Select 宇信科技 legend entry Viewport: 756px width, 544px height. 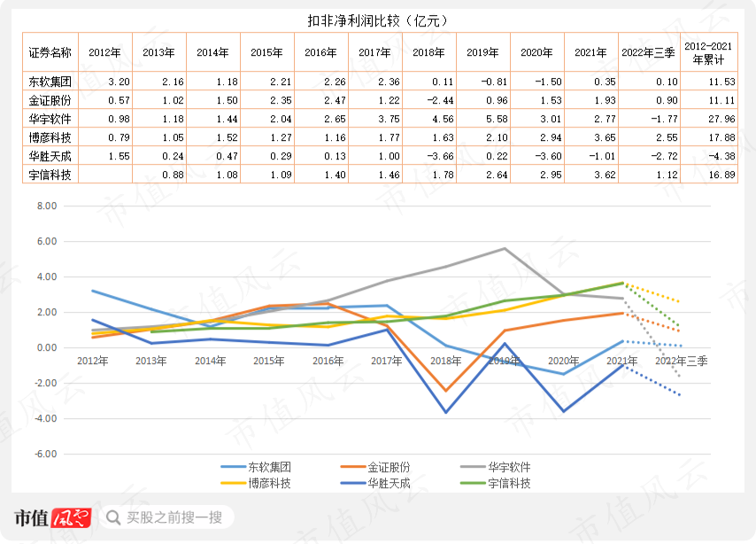tap(495, 483)
